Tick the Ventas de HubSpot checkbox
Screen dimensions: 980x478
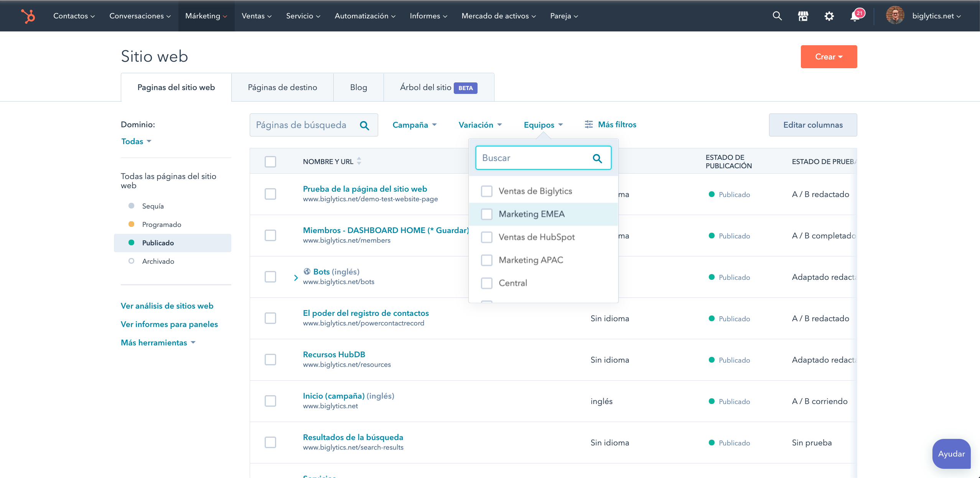click(487, 237)
